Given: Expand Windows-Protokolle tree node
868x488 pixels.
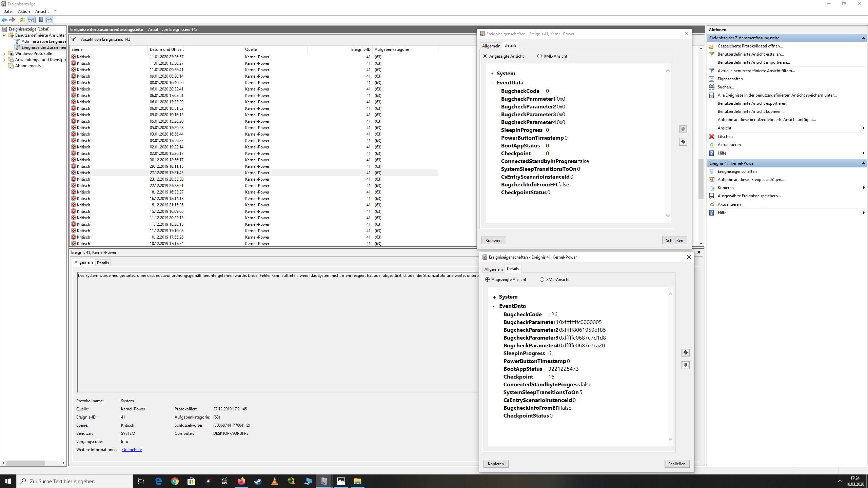Looking at the screenshot, I should [x=4, y=54].
